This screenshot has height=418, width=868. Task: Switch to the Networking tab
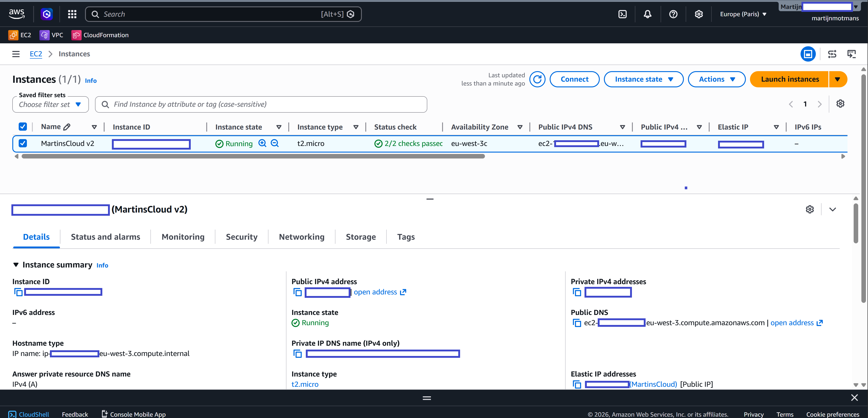[301, 237]
